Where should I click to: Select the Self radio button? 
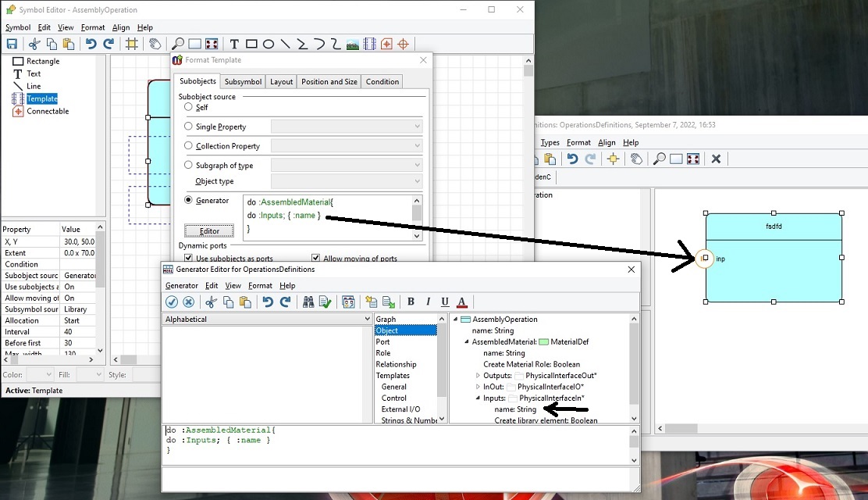pyautogui.click(x=188, y=107)
